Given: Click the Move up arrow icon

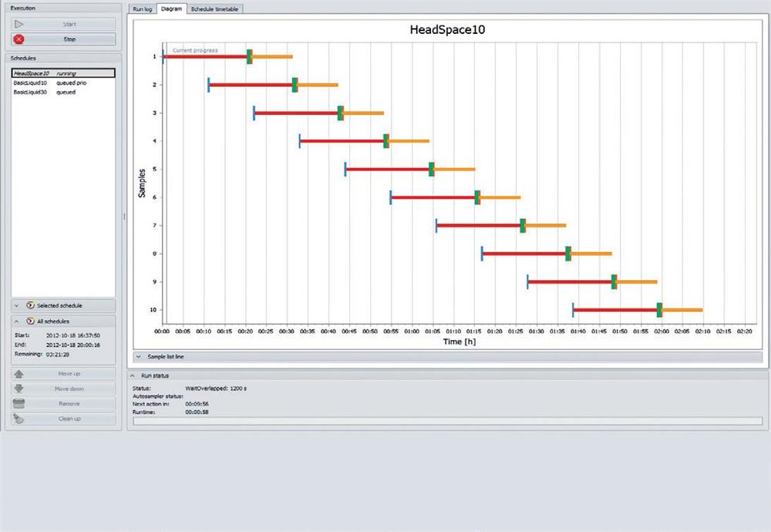Looking at the screenshot, I should tap(19, 373).
